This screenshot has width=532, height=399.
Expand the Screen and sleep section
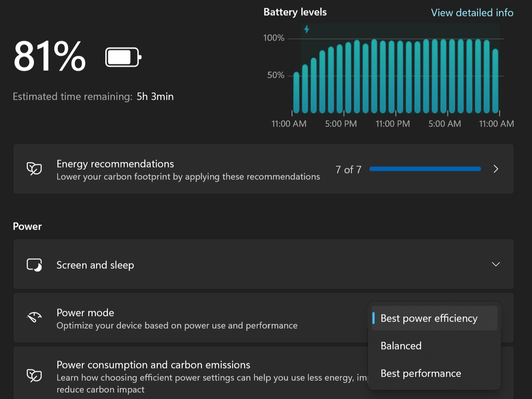(x=496, y=264)
